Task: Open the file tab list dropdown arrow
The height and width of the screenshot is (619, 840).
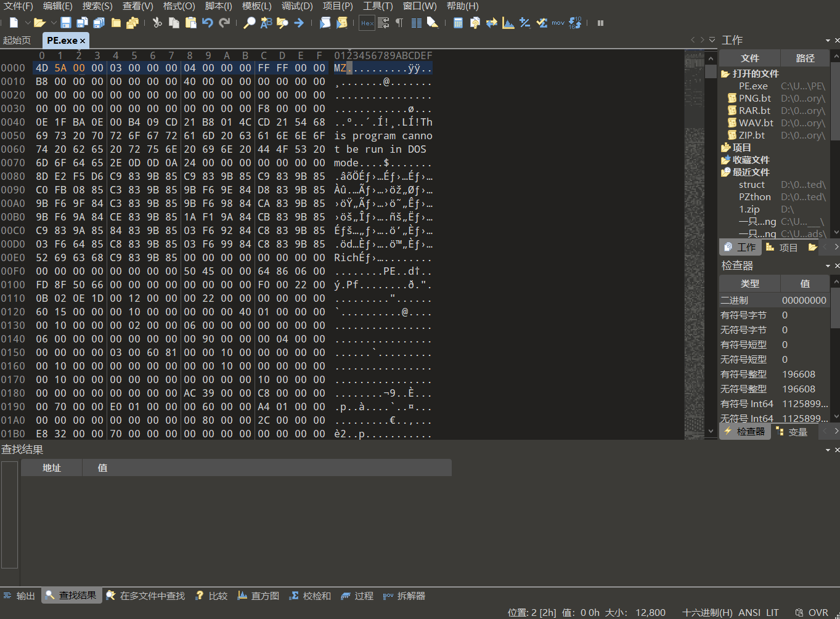Action: (x=712, y=40)
